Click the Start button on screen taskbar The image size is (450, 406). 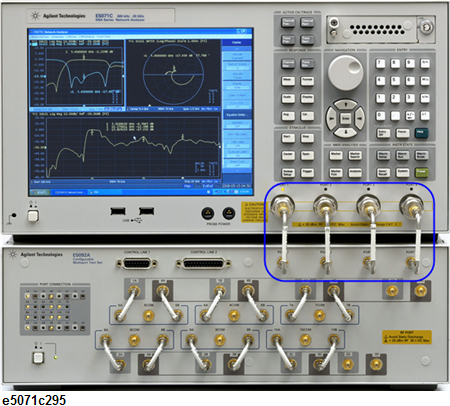click(x=40, y=192)
